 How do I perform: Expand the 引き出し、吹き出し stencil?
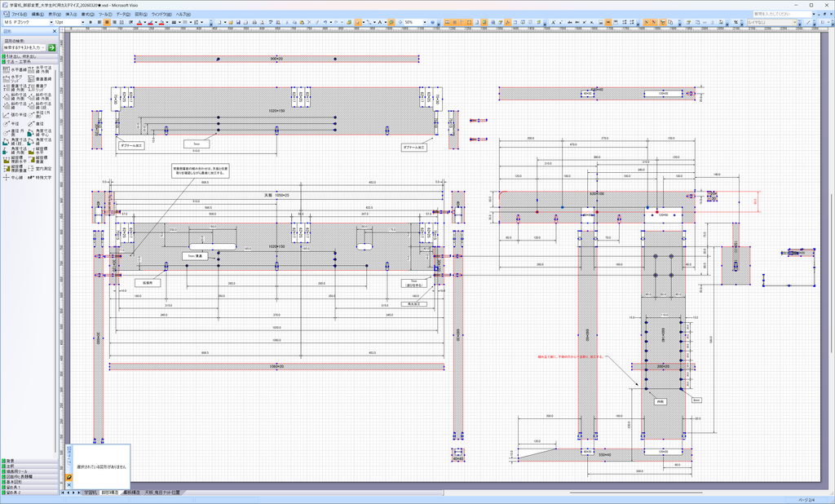(29, 56)
